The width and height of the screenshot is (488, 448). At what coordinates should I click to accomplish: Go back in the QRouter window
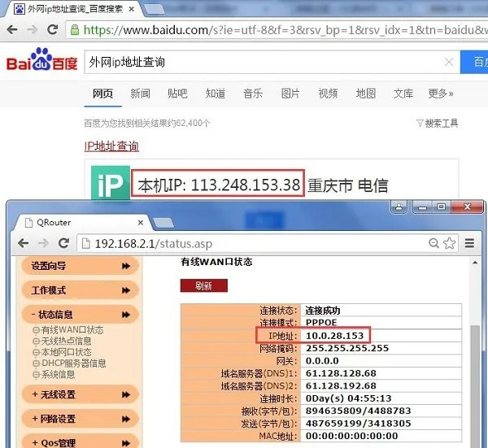(24, 243)
